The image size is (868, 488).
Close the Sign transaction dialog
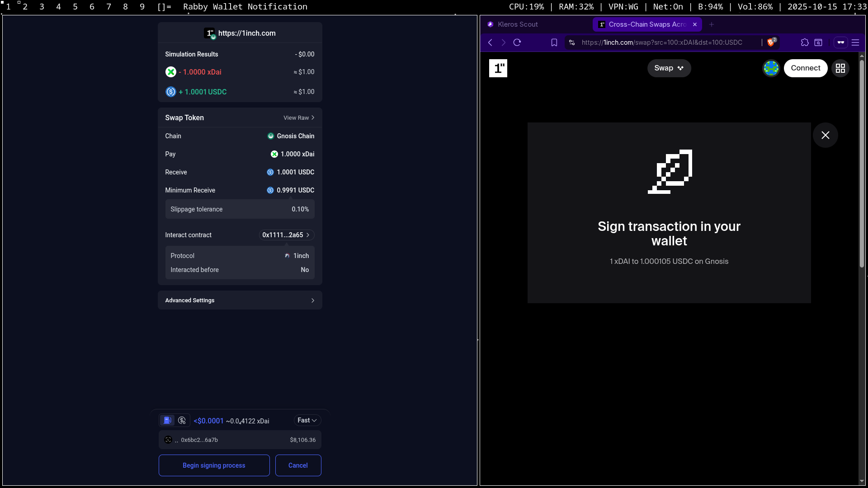tap(825, 135)
